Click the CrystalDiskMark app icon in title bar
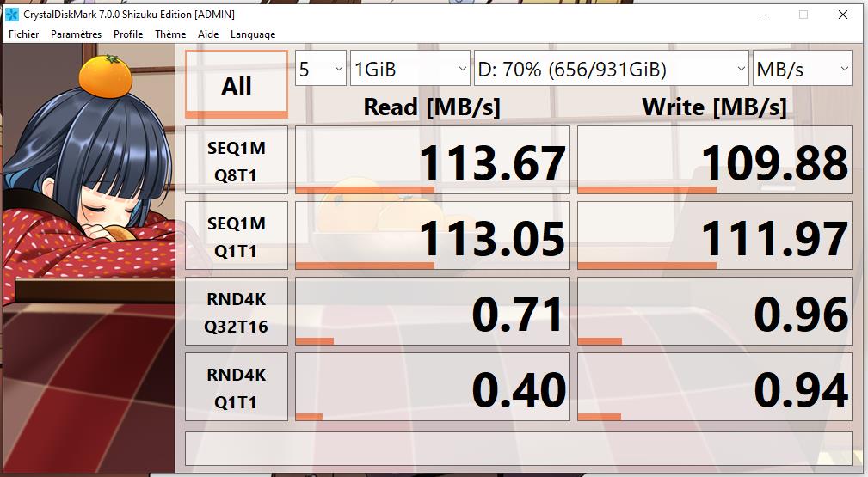Image resolution: width=868 pixels, height=477 pixels. click(x=11, y=15)
